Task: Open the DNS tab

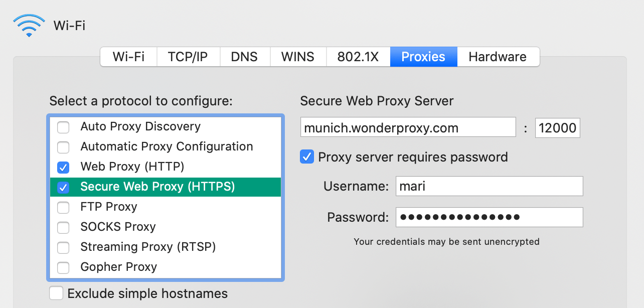Action: [x=245, y=56]
